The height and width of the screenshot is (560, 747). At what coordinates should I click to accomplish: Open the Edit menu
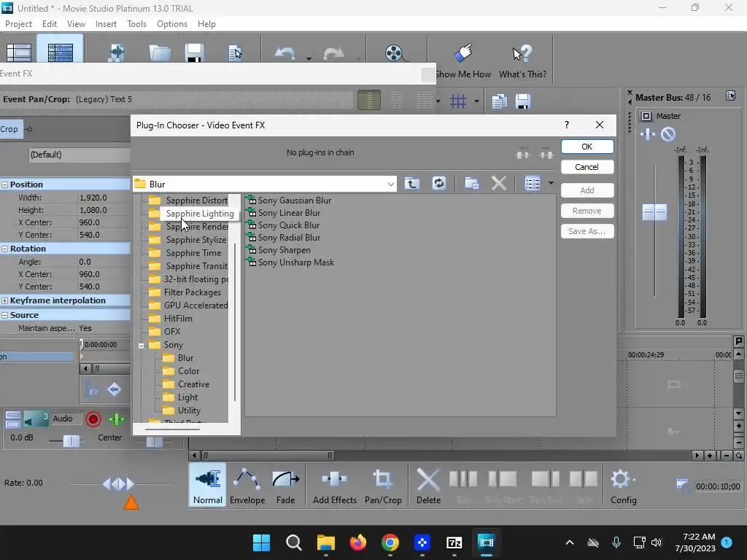(x=50, y=24)
